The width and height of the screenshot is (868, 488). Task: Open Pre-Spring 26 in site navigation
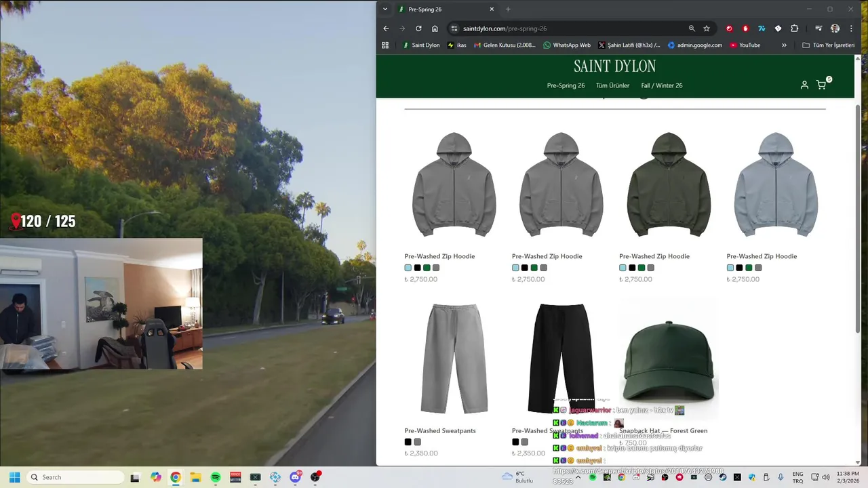566,85
